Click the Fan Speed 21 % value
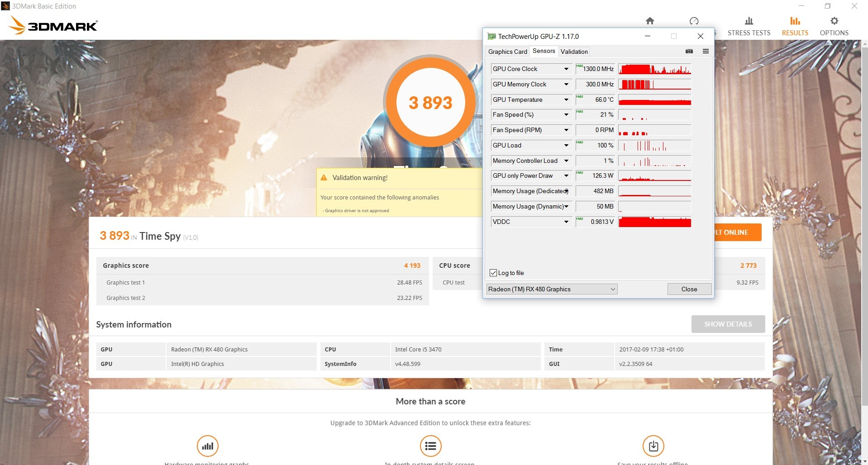Image resolution: width=868 pixels, height=465 pixels. tap(595, 114)
